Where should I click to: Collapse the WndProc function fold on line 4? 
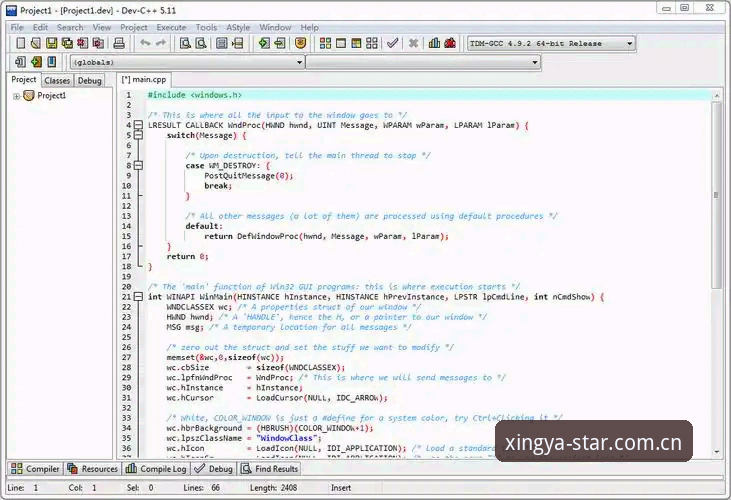[x=138, y=125]
